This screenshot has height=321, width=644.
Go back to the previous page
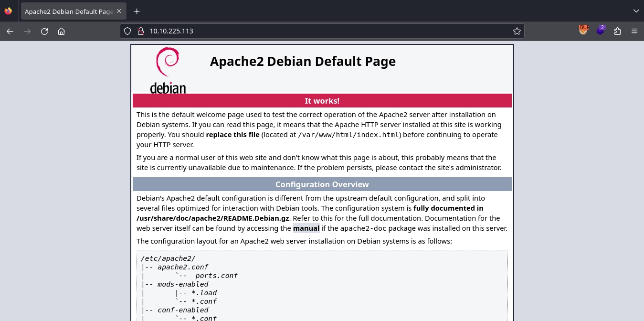tap(10, 31)
